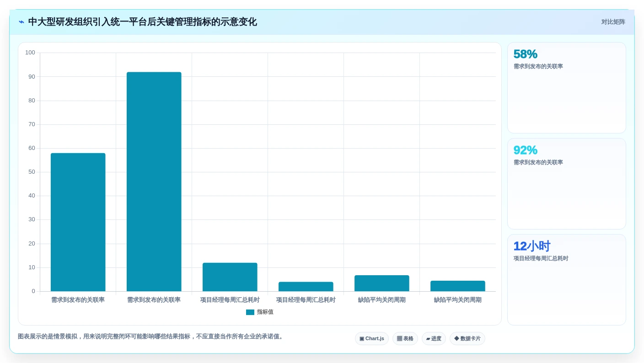Click the 项目经理每周汇总耗时 label in the 12小时 card
644x363 pixels.
point(541,258)
